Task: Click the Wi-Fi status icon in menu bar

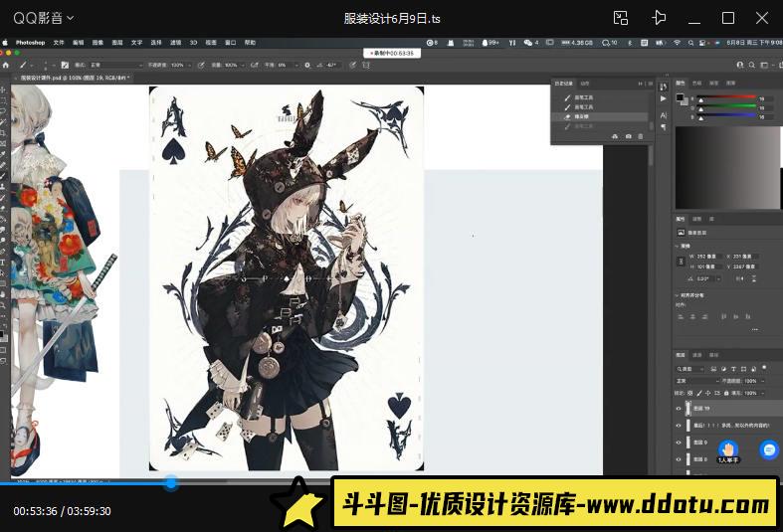Action: 678,43
